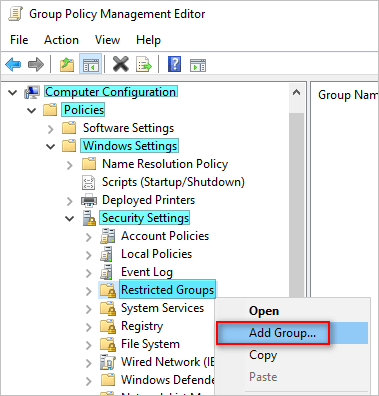
Task: Click the gray Forward arrow icon
Action: (x=36, y=64)
